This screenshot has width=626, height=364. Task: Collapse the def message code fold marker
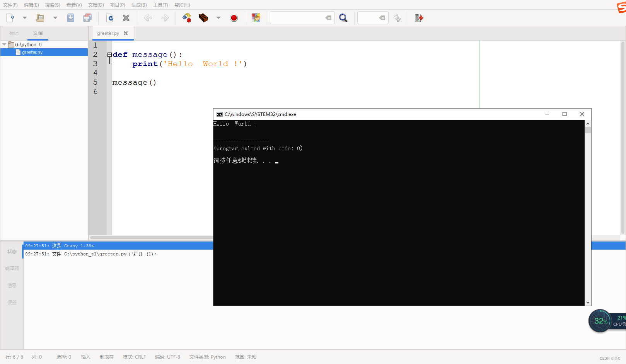click(109, 54)
